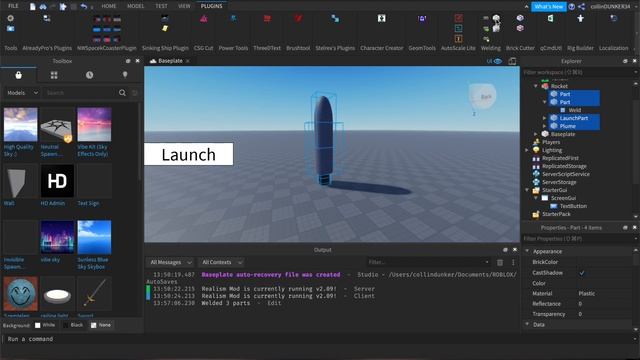This screenshot has height=360, width=640.
Task: Click the Undo arrow icon
Action: (x=84, y=7)
